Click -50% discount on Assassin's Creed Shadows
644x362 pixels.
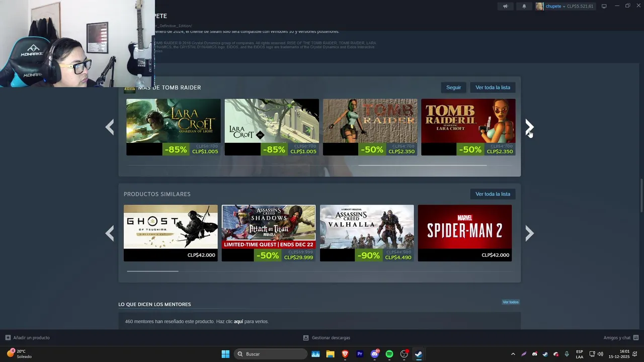267,255
